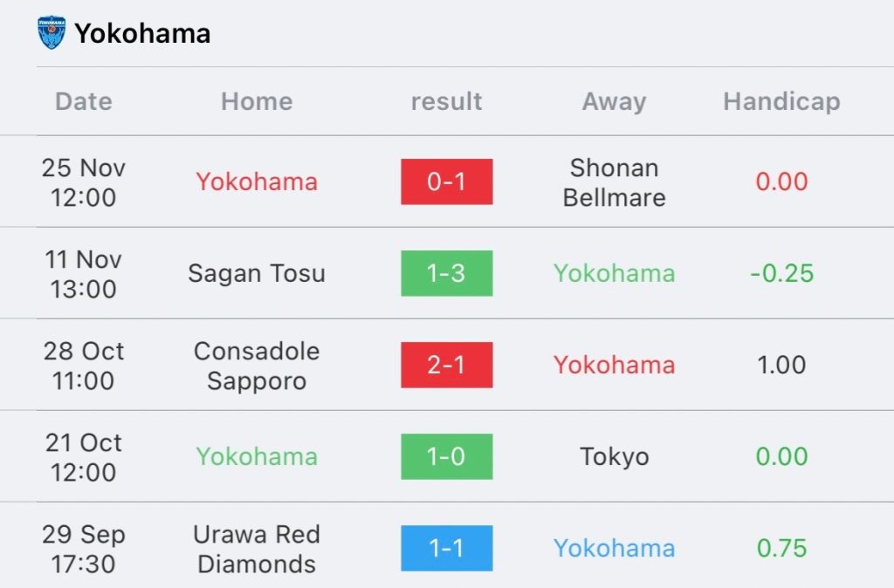Open the blue 1-1 result badge
Screen dimensions: 894x588
[x=446, y=548]
